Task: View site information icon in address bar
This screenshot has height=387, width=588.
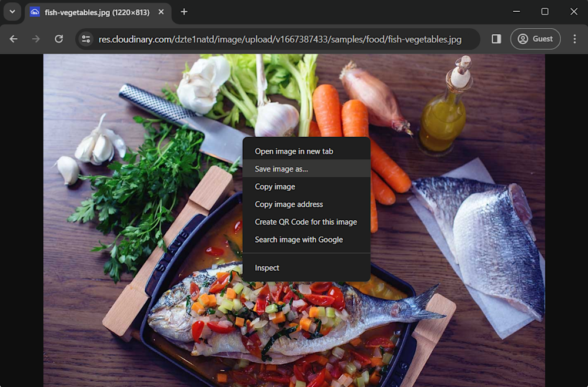Action: click(x=86, y=39)
